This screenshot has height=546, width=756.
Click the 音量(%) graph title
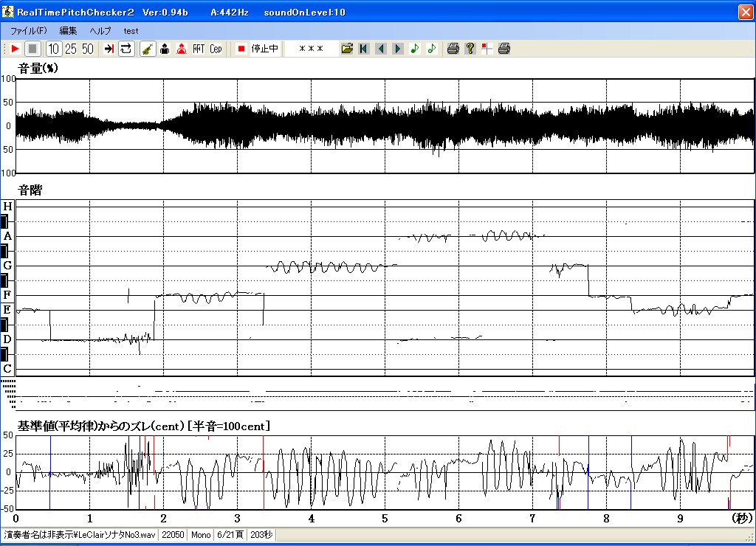point(38,68)
